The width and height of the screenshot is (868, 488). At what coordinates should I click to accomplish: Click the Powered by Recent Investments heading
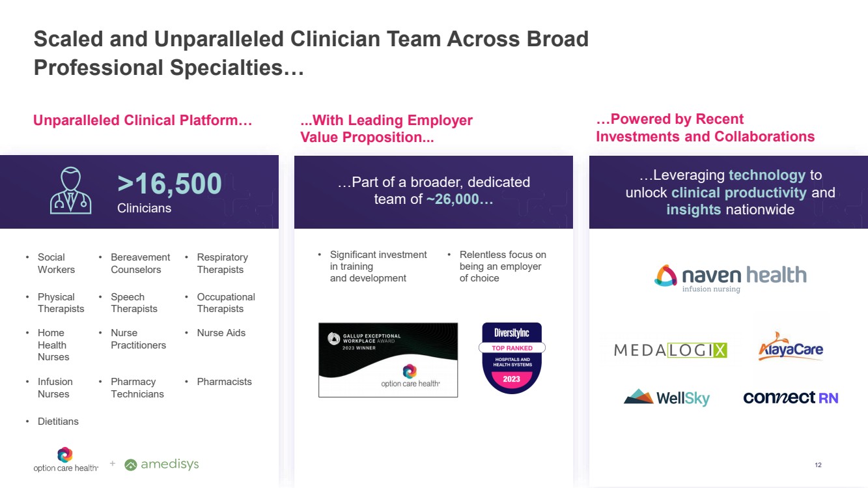705,128
